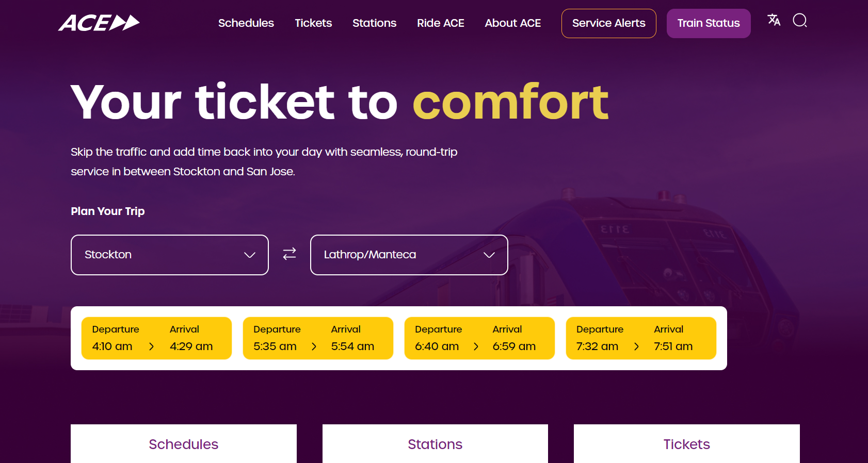The height and width of the screenshot is (463, 868).
Task: Open the Ride ACE menu
Action: pos(440,23)
